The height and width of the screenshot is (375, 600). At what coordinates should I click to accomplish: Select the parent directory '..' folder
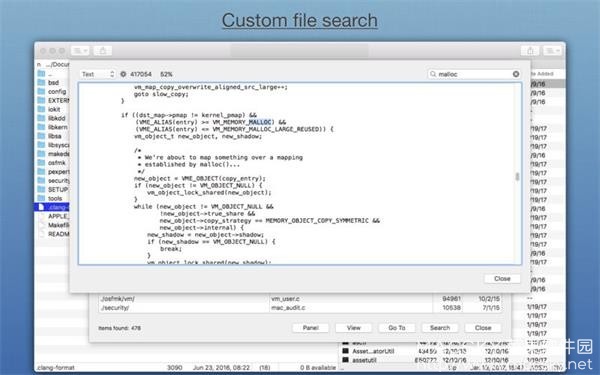tap(52, 74)
